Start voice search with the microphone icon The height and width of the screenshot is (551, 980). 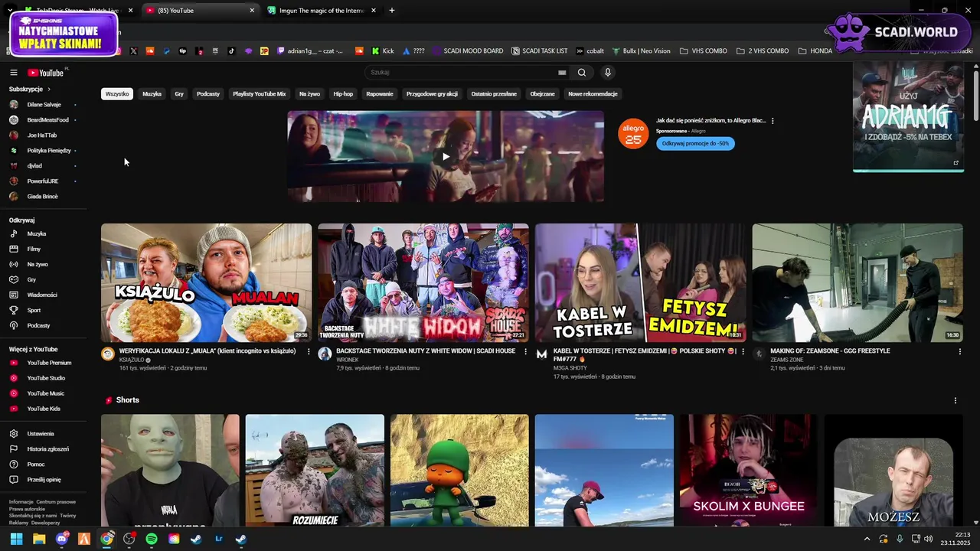point(608,73)
